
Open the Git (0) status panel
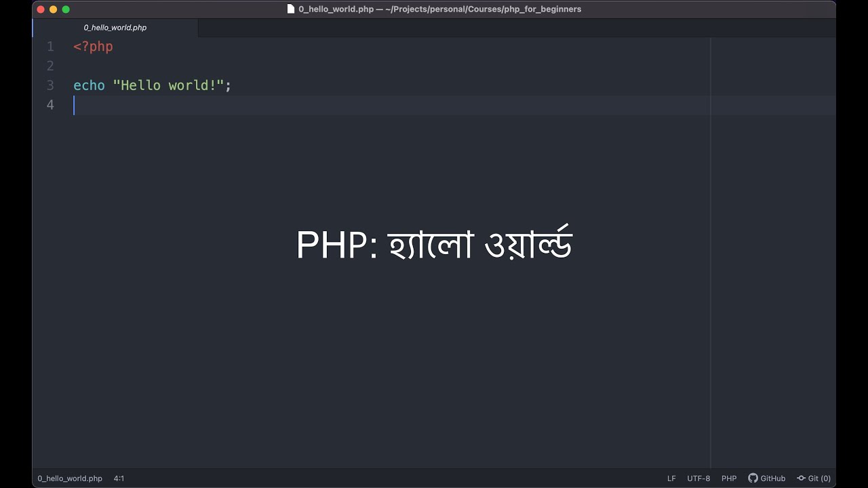[814, 479]
